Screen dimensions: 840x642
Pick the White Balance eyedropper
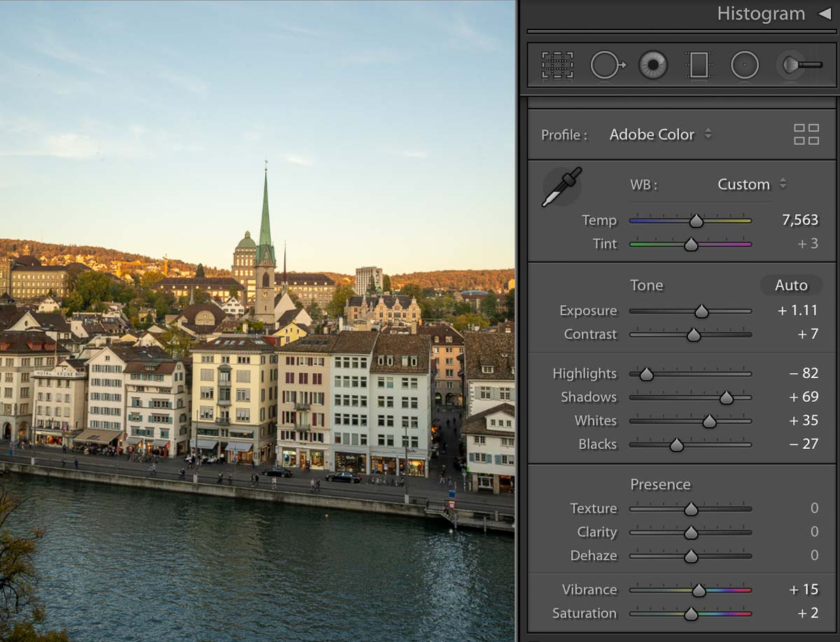tap(561, 187)
